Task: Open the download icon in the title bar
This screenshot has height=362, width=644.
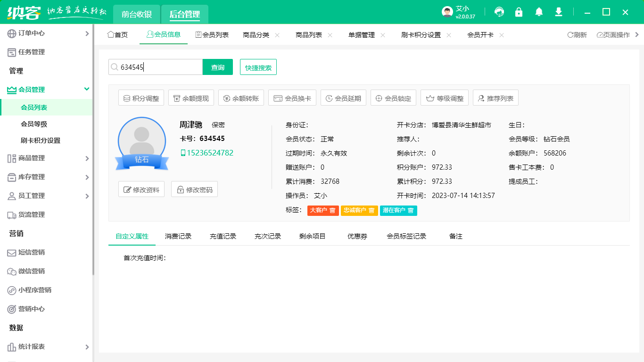Action: click(558, 12)
